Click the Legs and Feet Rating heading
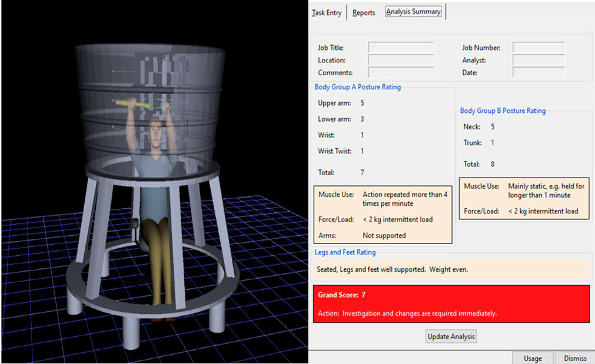This screenshot has height=364, width=595. [345, 252]
